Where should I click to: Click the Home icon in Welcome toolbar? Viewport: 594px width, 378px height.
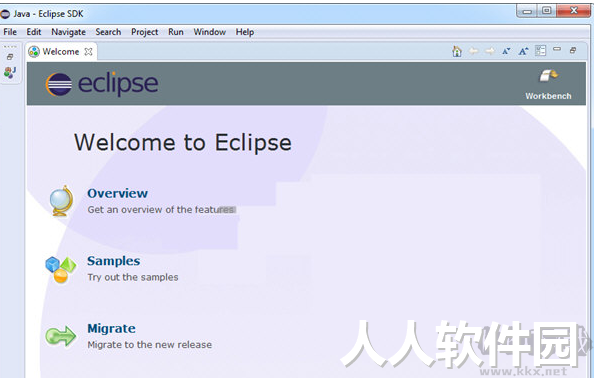pos(457,51)
